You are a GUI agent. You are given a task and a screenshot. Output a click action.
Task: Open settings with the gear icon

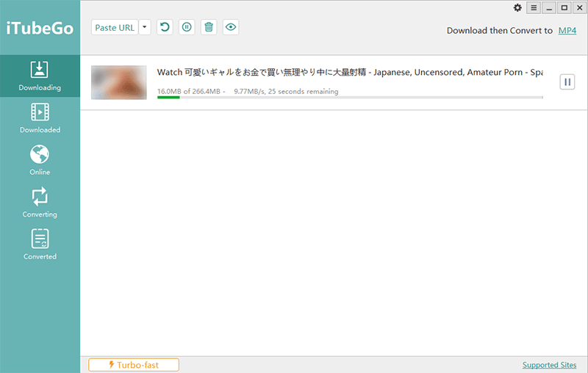point(517,8)
